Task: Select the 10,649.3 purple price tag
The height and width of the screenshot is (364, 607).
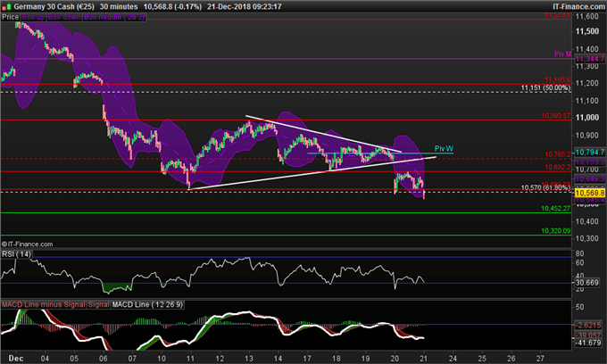Action: coord(589,179)
